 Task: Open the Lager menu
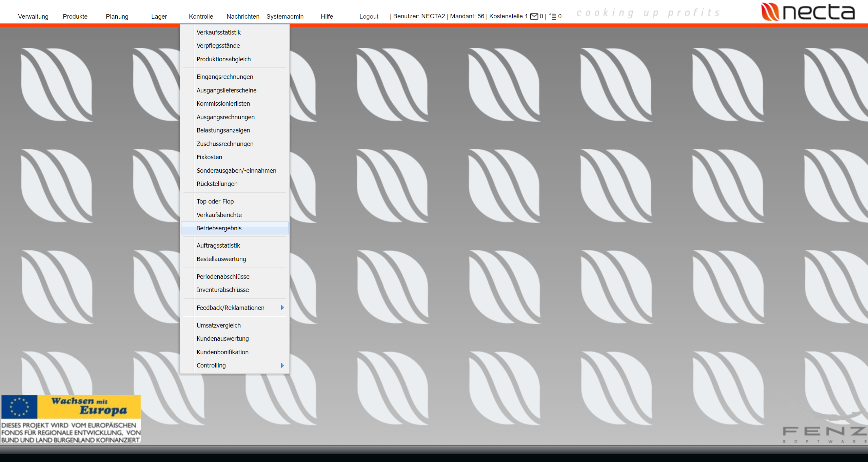[159, 16]
